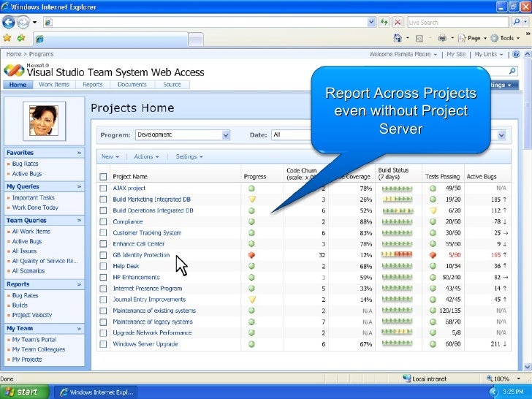Open the Bug Rates favorites link

point(25,164)
